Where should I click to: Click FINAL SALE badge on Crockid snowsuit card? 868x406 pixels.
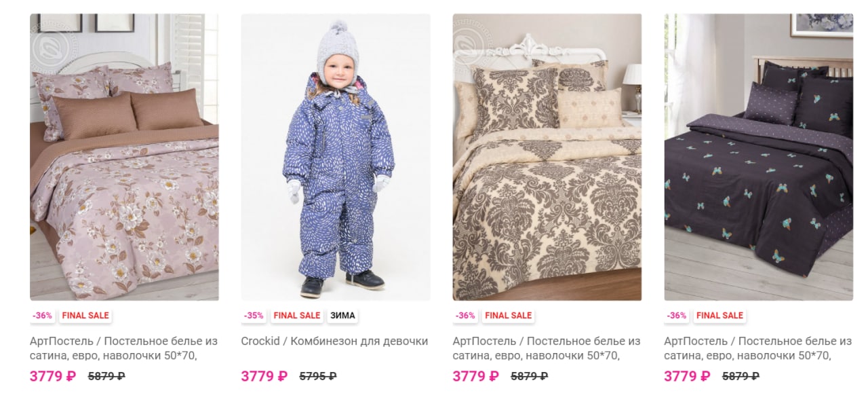coord(297,316)
